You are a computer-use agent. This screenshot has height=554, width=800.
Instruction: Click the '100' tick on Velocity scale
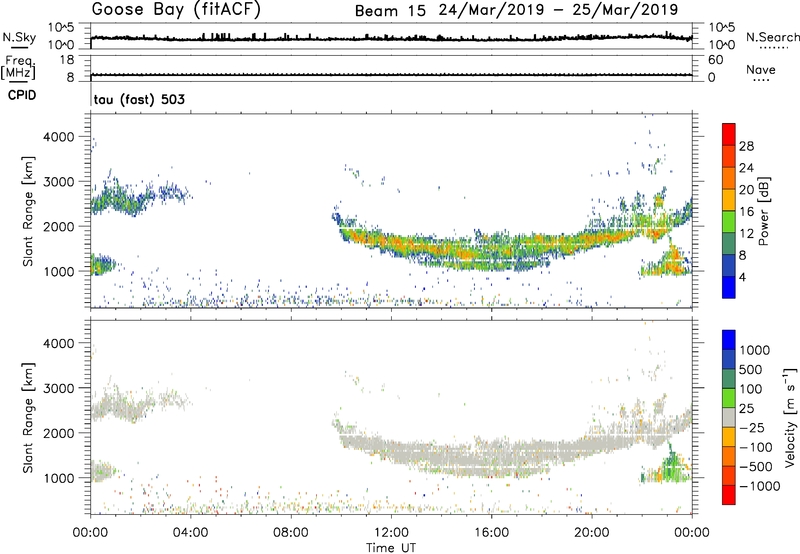pos(750,389)
